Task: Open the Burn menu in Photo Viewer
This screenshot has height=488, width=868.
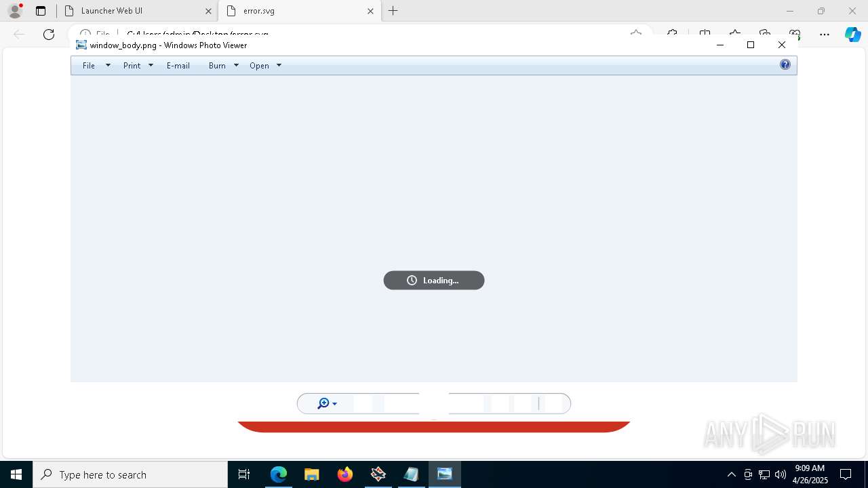Action: coord(217,66)
